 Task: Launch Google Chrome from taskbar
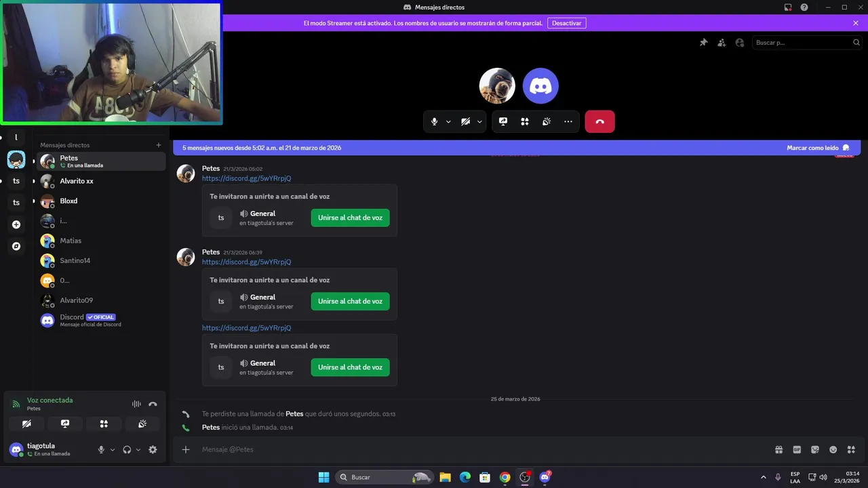[x=505, y=477]
